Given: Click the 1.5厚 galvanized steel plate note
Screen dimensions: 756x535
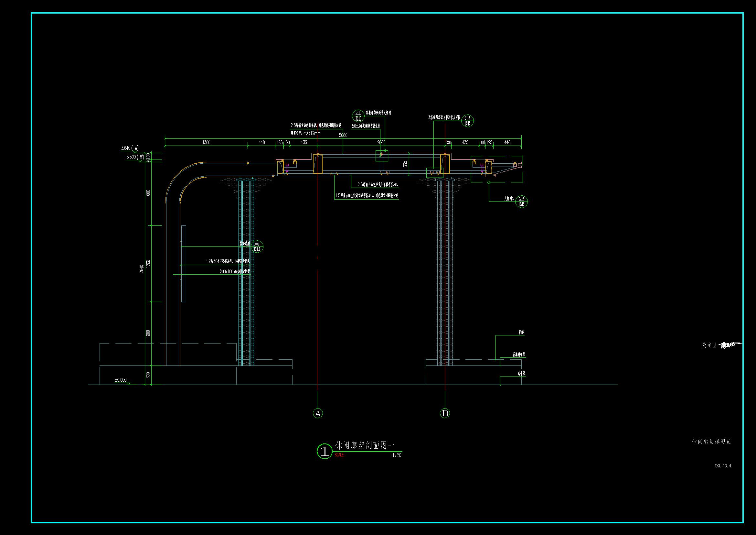Looking at the screenshot, I should [367, 196].
